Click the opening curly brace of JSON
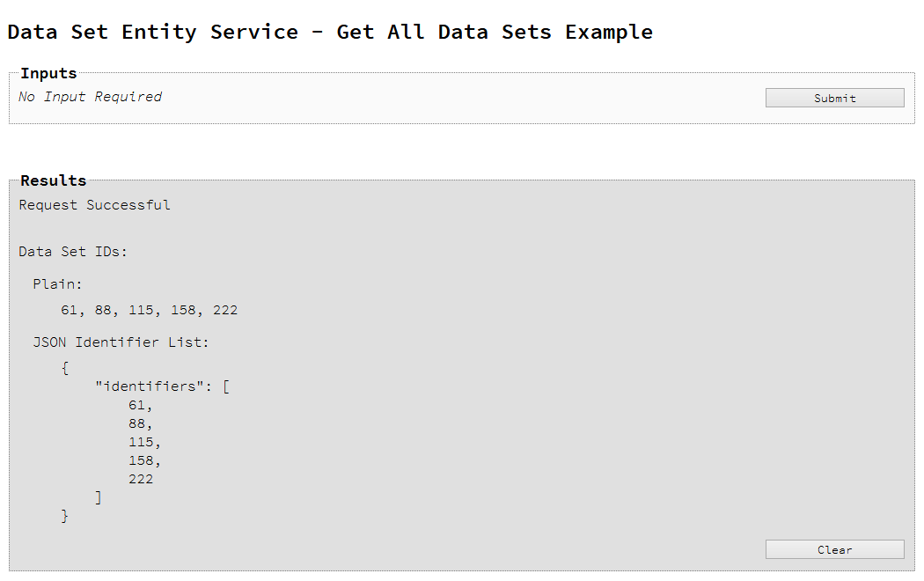Viewport: 924px width, 581px height. (65, 368)
